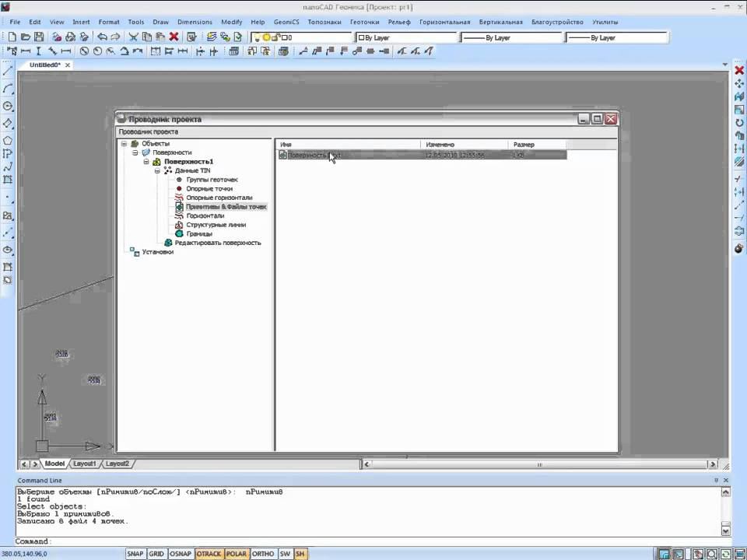The image size is (747, 560).
Task: Open the lineweight By Layer dropdown
Action: coord(616,37)
